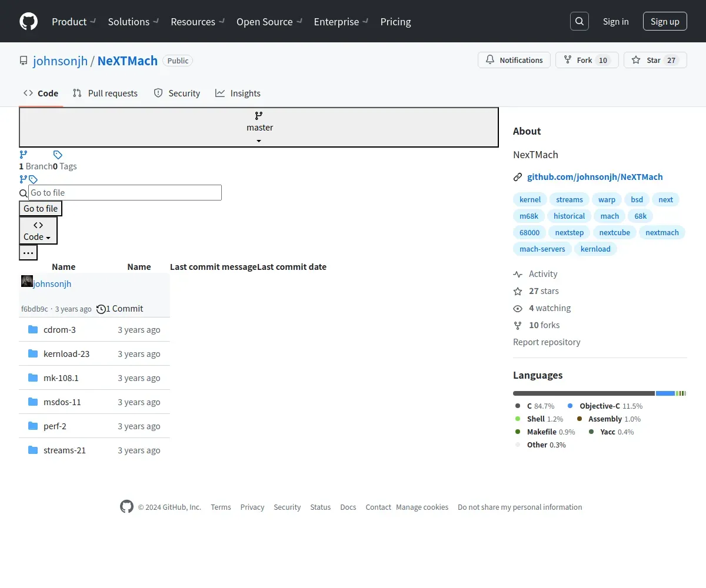This screenshot has height=588, width=706.
Task: Switch to the Code tab
Action: 41,93
